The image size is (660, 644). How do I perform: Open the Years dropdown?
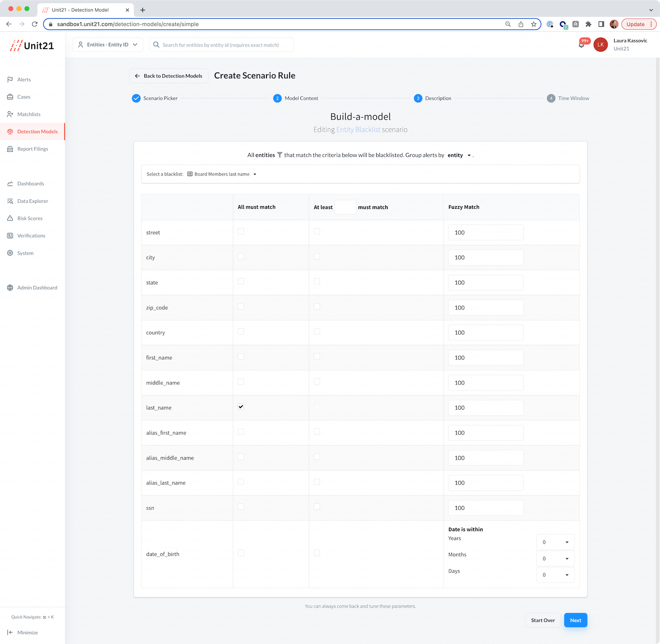click(555, 542)
